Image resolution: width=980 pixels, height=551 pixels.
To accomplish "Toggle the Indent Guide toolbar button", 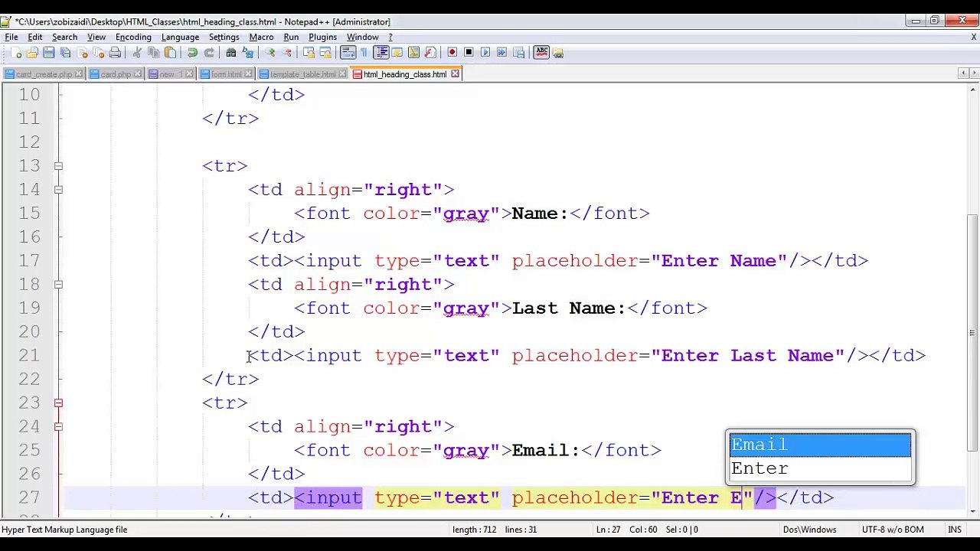I will pyautogui.click(x=381, y=53).
